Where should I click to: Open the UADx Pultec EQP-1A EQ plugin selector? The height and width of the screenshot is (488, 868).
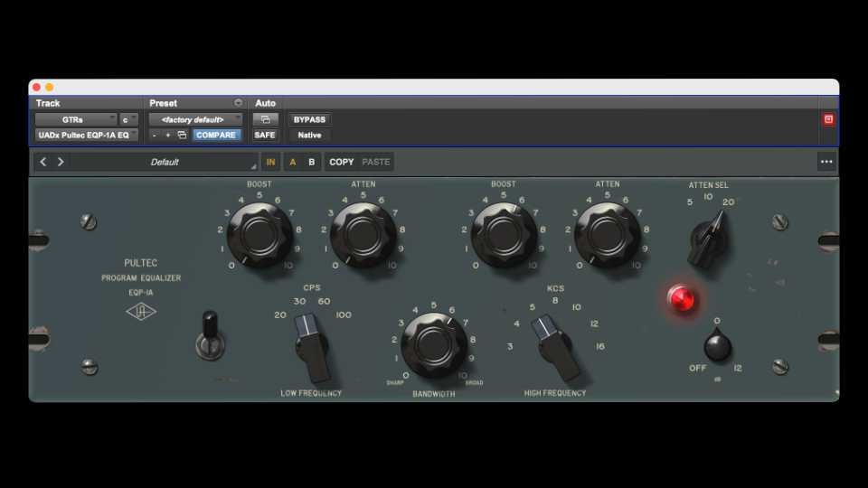pyautogui.click(x=87, y=135)
